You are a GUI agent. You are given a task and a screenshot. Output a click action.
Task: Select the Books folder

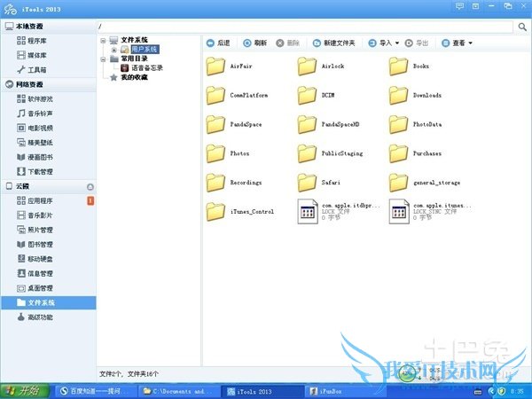click(409, 66)
